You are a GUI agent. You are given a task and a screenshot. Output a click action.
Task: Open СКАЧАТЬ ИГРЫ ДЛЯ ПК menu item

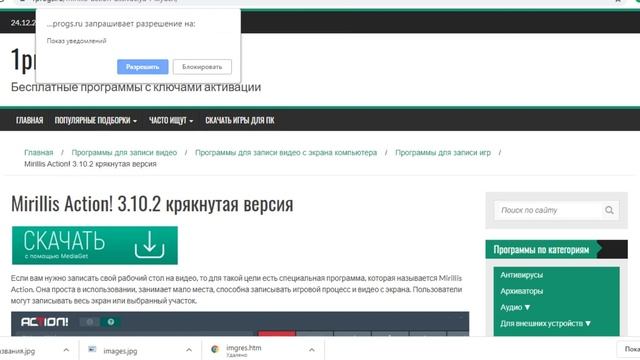(x=240, y=120)
